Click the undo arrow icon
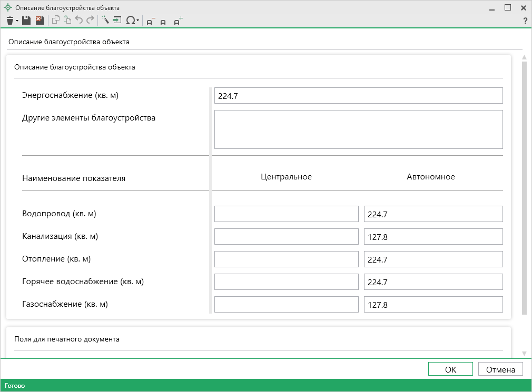The width and height of the screenshot is (532, 392). (79, 21)
